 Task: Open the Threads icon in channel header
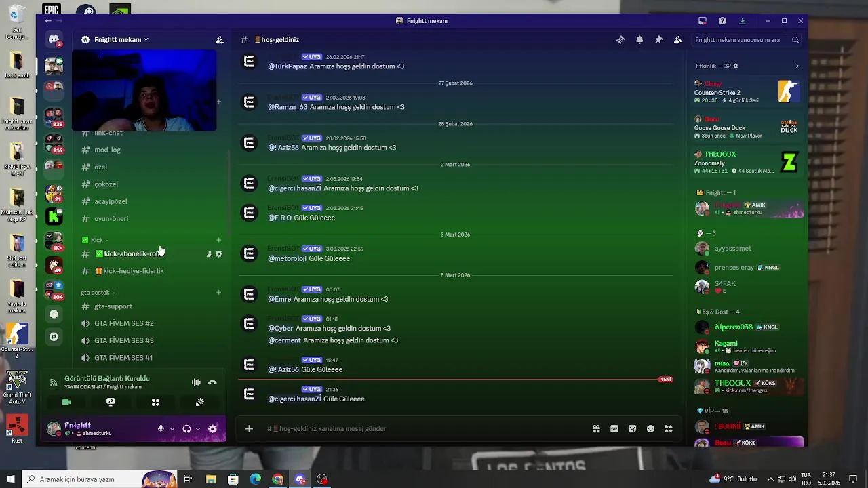(620, 40)
